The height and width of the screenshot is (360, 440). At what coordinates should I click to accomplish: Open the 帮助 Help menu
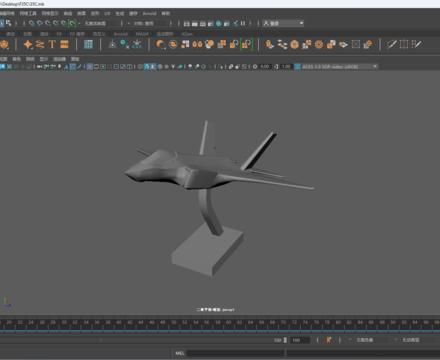[x=166, y=13]
